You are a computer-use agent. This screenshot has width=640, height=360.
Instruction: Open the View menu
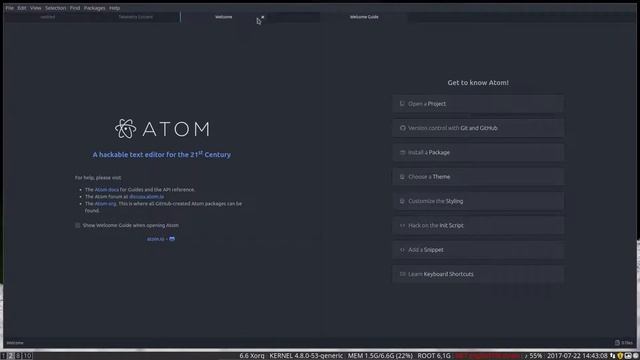[x=36, y=8]
